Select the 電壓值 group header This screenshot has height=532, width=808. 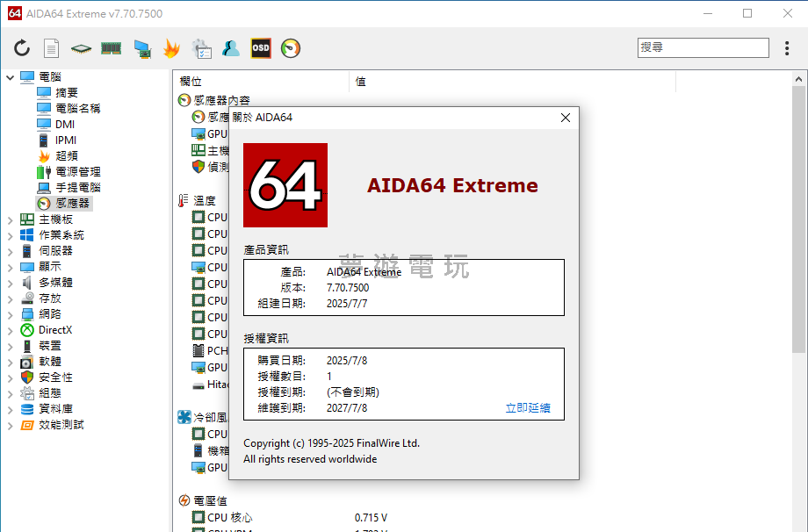pos(210,500)
